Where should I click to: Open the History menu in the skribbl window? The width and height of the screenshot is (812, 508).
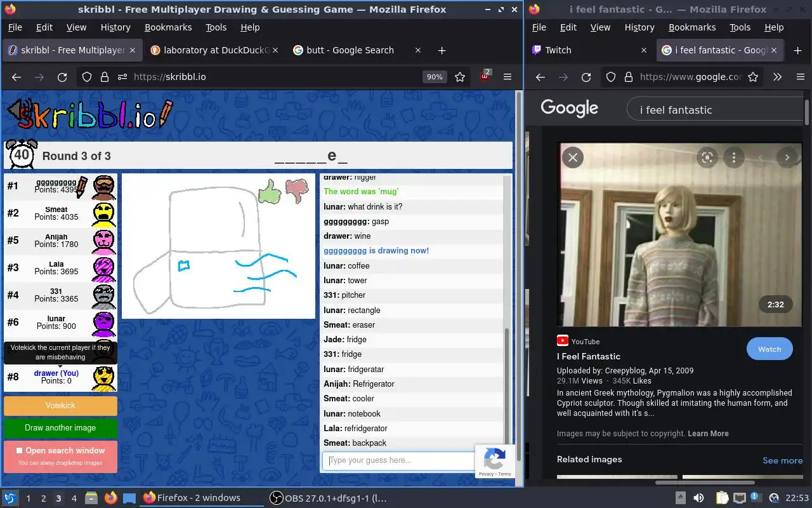[x=115, y=27]
